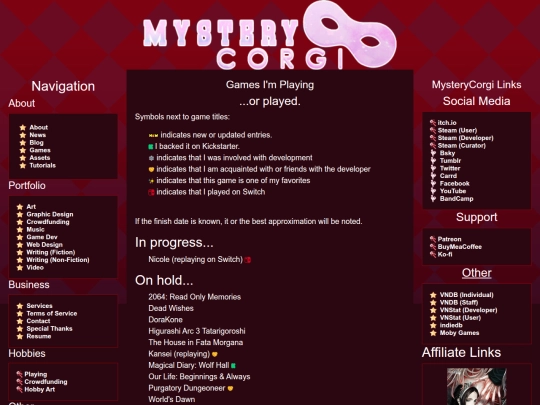The width and height of the screenshot is (540, 405).
Task: Click the icon beside itch.io link
Action: pyautogui.click(x=433, y=123)
